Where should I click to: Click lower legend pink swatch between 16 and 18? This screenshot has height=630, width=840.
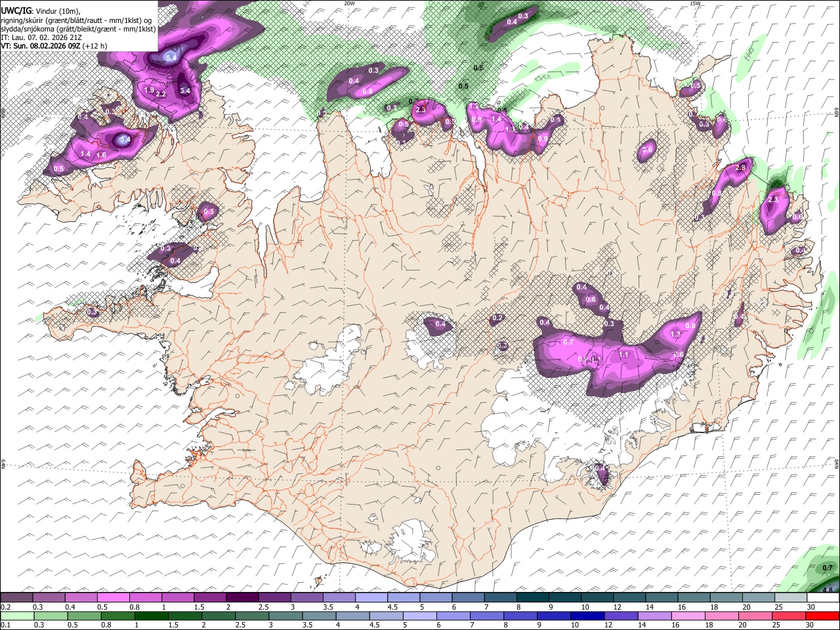tap(689, 616)
